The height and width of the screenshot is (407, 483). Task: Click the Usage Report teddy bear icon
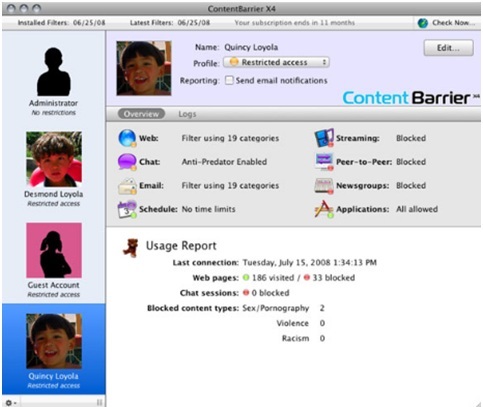[x=131, y=248]
